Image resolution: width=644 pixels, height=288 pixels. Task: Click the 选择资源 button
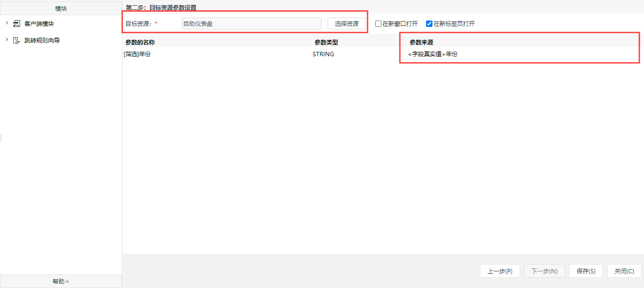pos(347,23)
